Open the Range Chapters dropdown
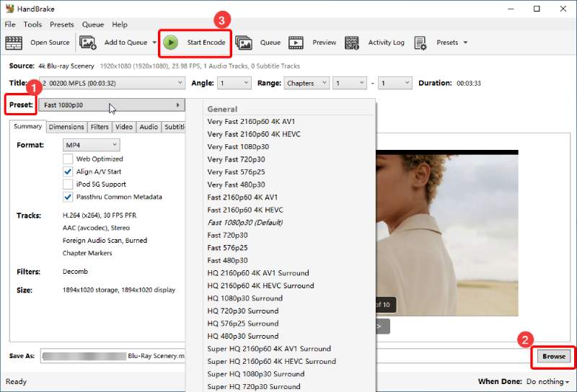Screen dimensions: 577x392 click(x=306, y=83)
